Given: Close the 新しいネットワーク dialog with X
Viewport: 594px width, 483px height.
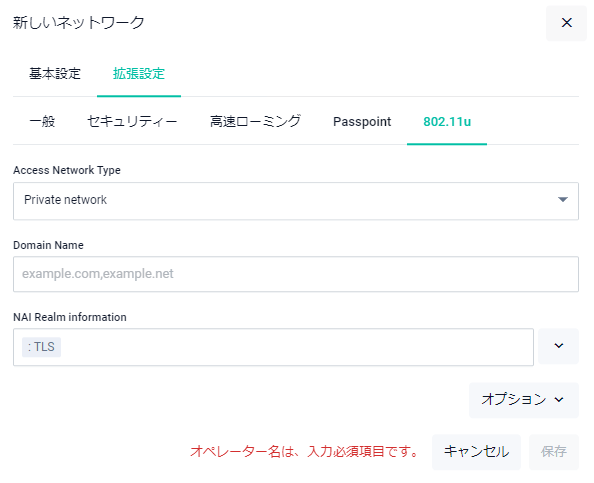Looking at the screenshot, I should (x=566, y=23).
